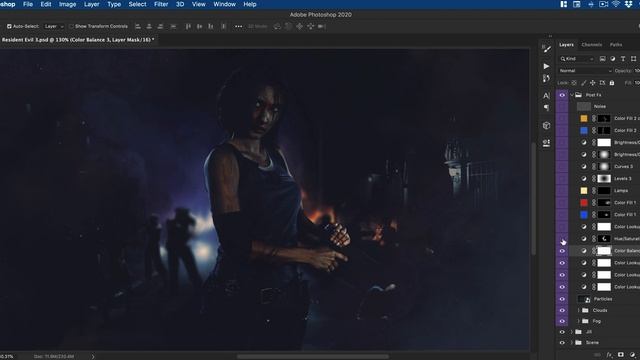This screenshot has height=360, width=640.
Task: Open the 3D panel cube icon
Action: point(547,126)
